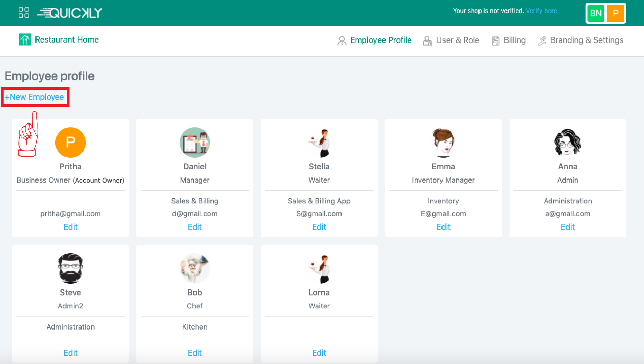Image resolution: width=644 pixels, height=364 pixels.
Task: Click the User & Role icon
Action: 428,40
